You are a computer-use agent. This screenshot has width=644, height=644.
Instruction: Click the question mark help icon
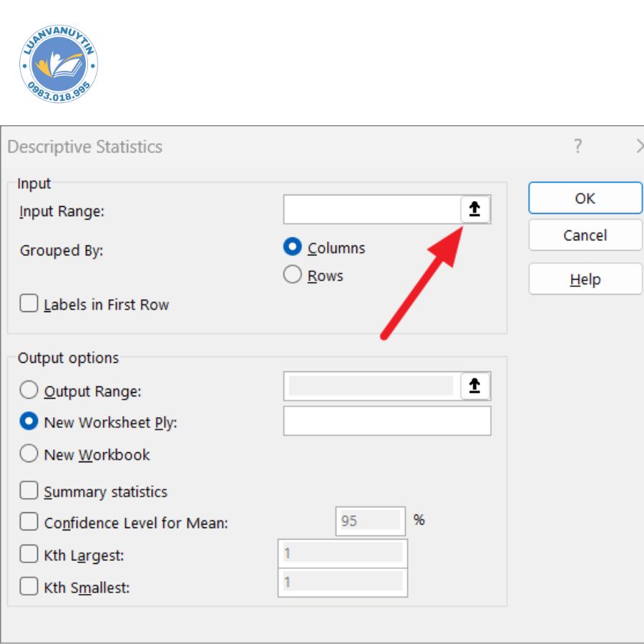[x=578, y=147]
